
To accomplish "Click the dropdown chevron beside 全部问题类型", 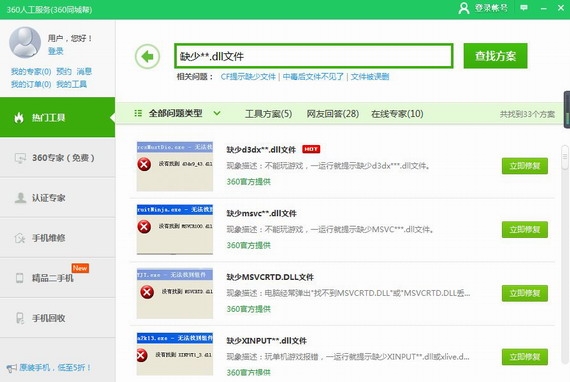I will (x=217, y=113).
